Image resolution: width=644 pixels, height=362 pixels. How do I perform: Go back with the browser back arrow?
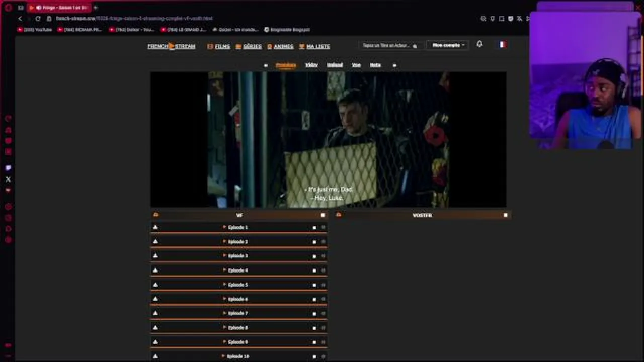20,19
